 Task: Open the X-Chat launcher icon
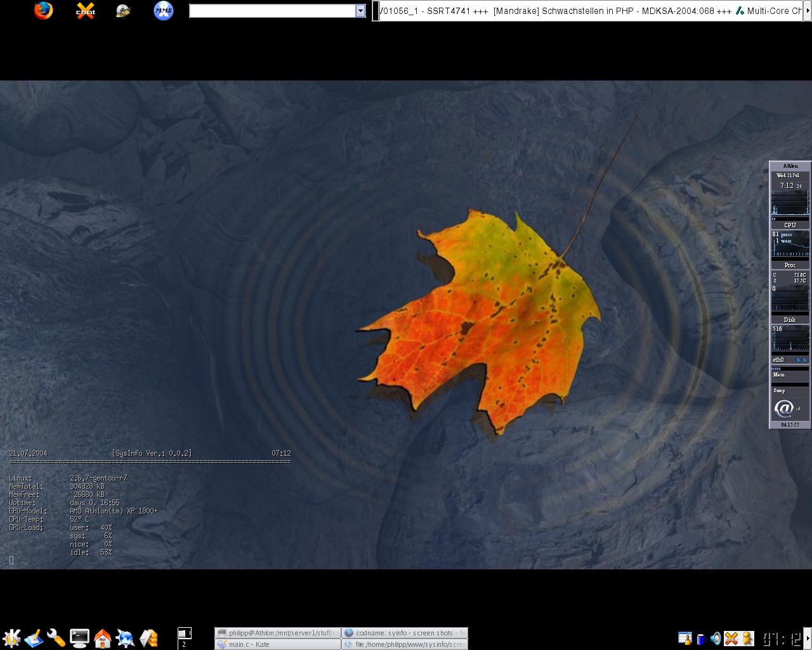(x=86, y=11)
